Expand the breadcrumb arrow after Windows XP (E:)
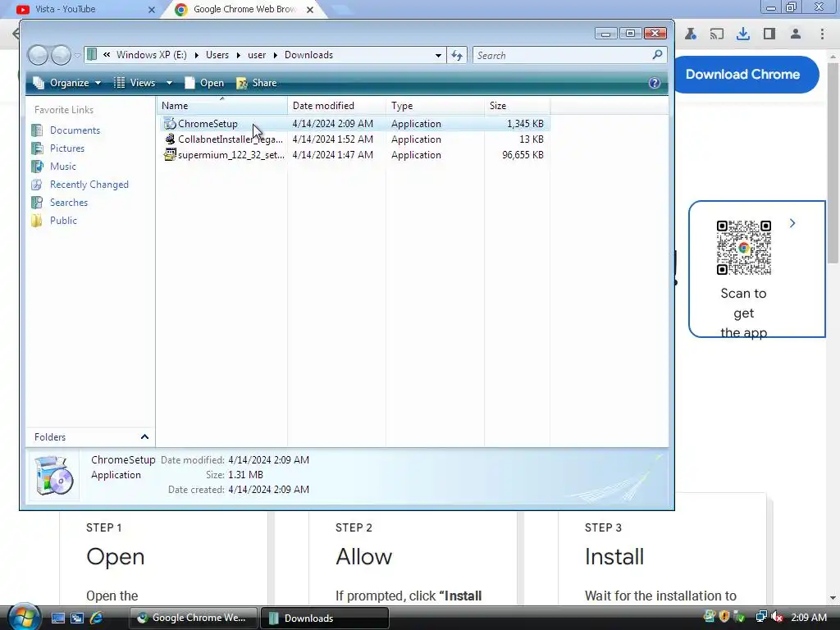840x630 pixels. click(x=197, y=55)
